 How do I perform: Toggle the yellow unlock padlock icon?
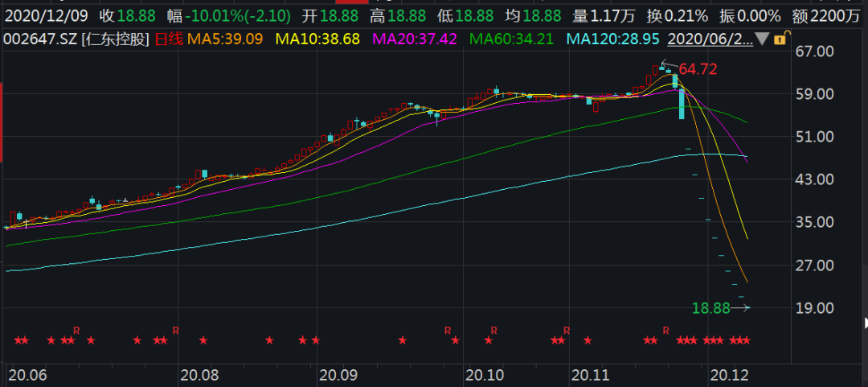[x=780, y=39]
